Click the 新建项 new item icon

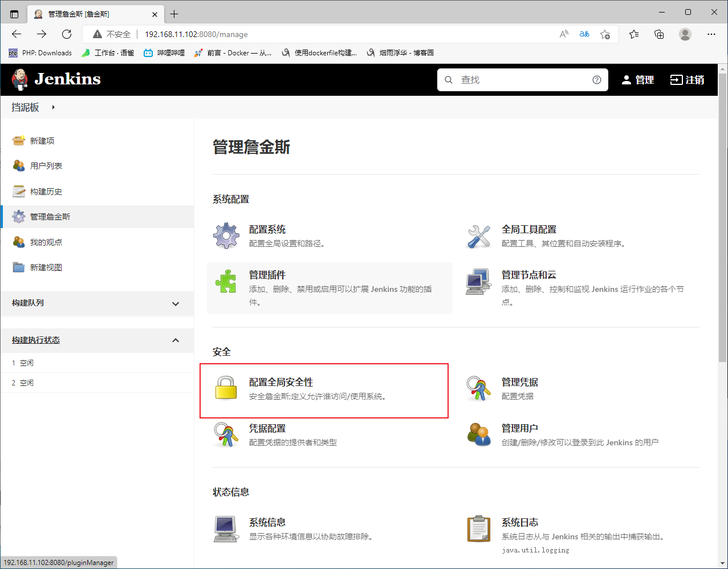(x=19, y=140)
